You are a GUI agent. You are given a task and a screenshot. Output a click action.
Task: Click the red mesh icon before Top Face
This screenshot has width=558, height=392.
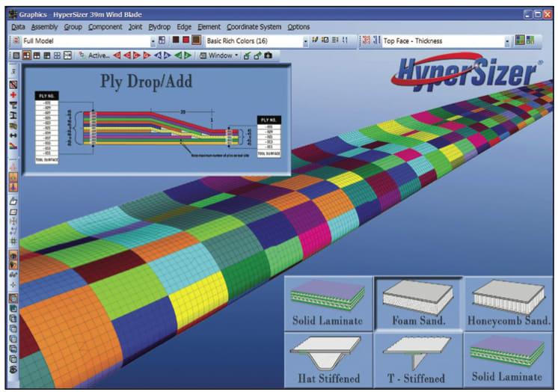pos(367,40)
